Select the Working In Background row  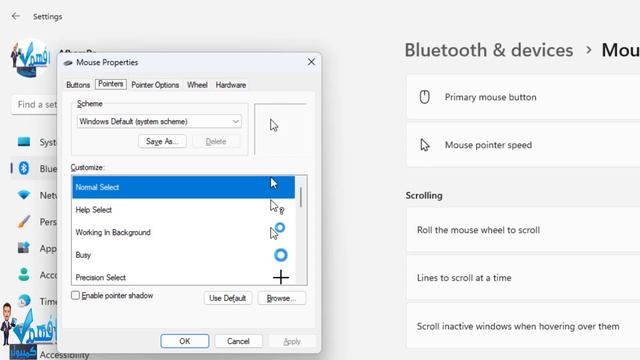click(x=183, y=232)
